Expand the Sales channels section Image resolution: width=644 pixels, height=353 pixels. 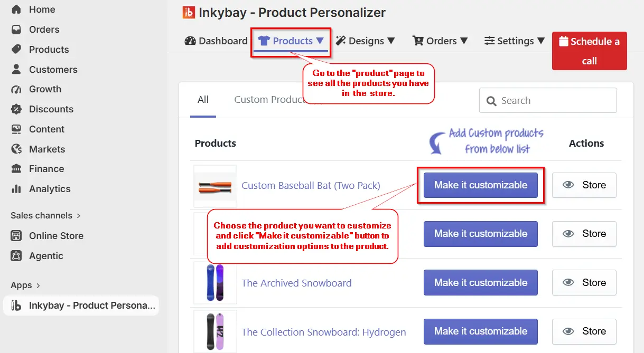pos(46,215)
